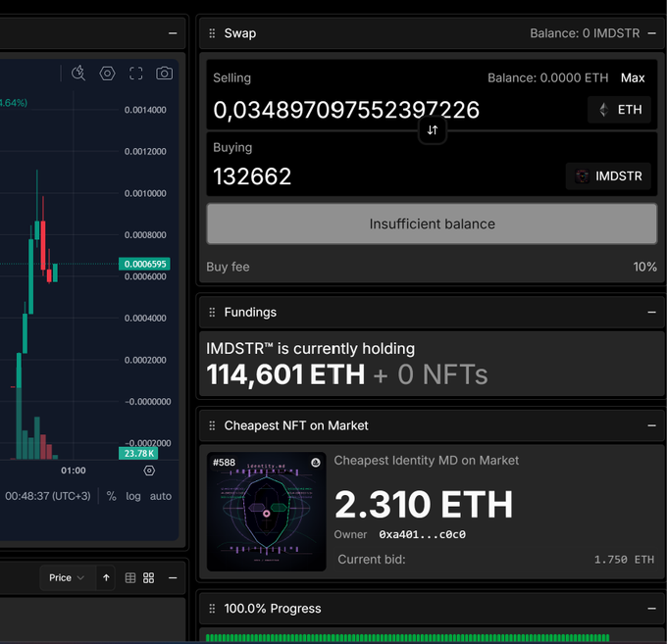Swap selling and buying tokens
The width and height of the screenshot is (667, 644).
433,130
